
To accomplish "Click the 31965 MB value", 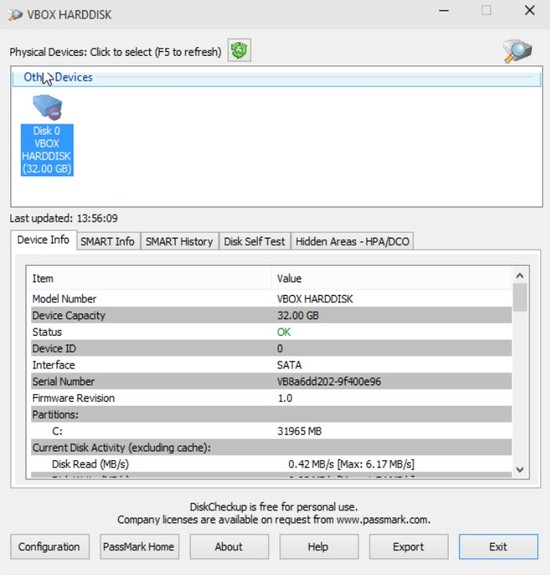I will click(x=299, y=431).
